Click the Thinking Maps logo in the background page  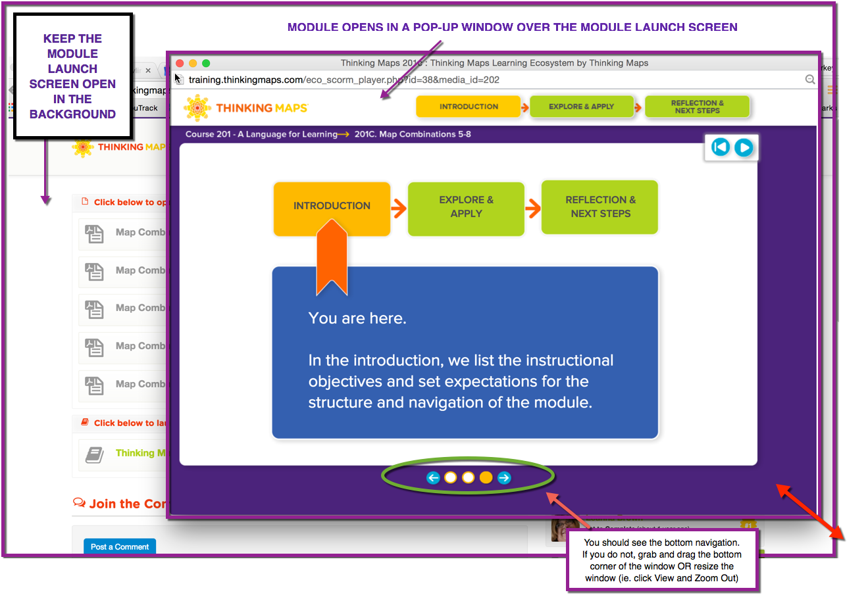(118, 147)
